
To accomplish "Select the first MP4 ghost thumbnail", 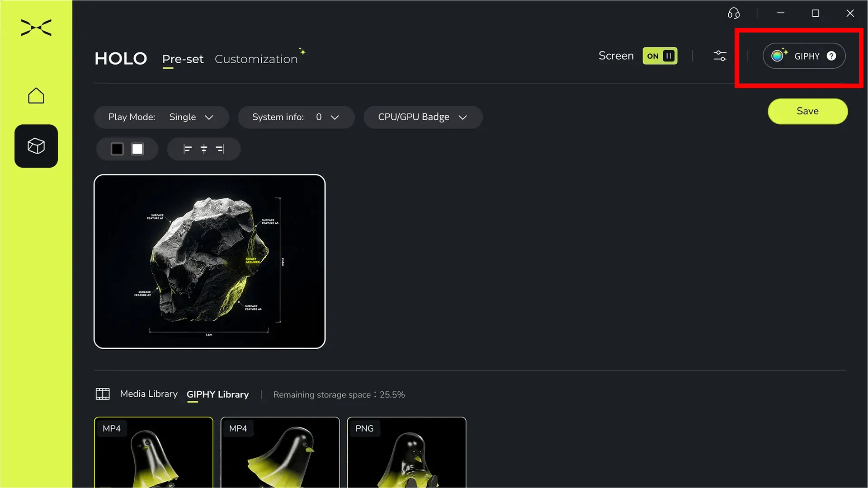I will (154, 452).
